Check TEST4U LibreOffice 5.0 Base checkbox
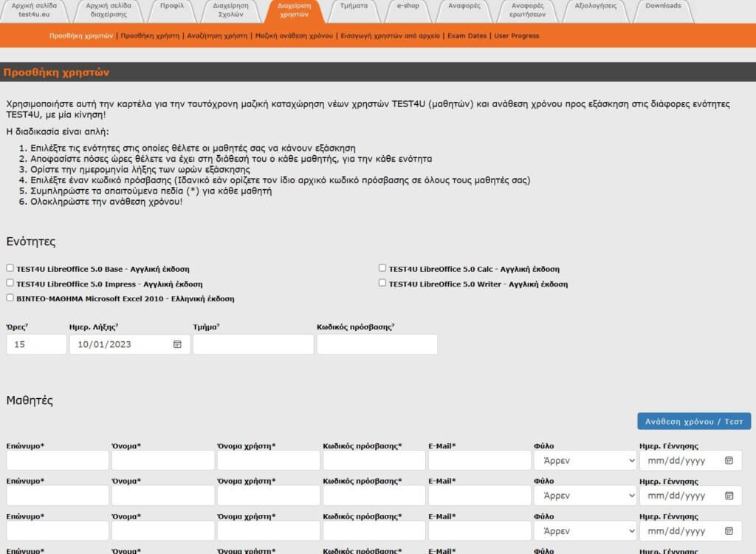The width and height of the screenshot is (756, 554). coord(10,269)
